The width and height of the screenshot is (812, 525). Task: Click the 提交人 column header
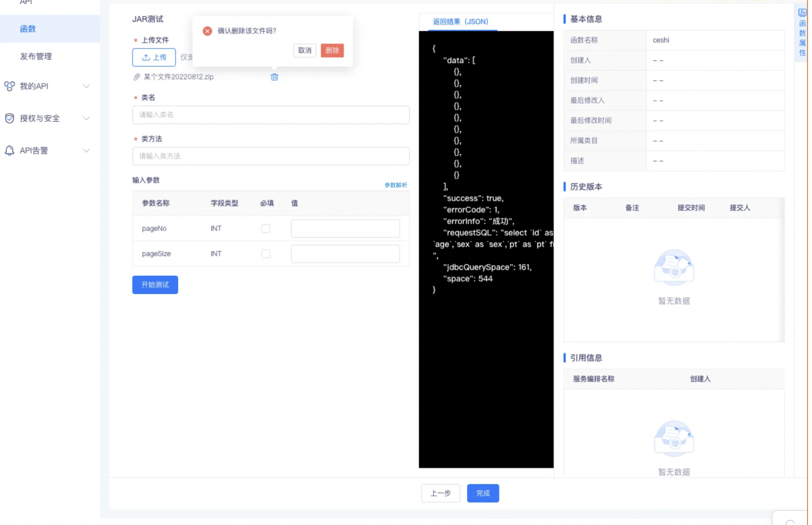tap(740, 208)
